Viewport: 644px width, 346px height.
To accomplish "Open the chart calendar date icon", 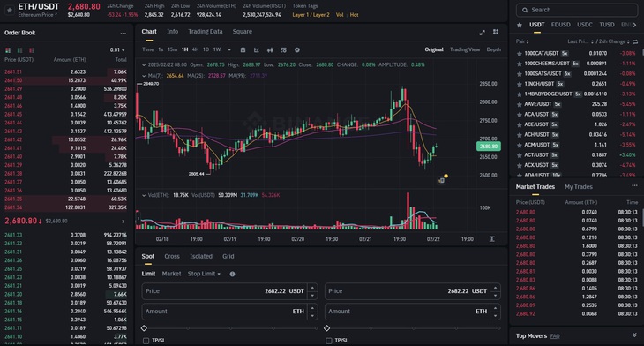I will pyautogui.click(x=243, y=49).
